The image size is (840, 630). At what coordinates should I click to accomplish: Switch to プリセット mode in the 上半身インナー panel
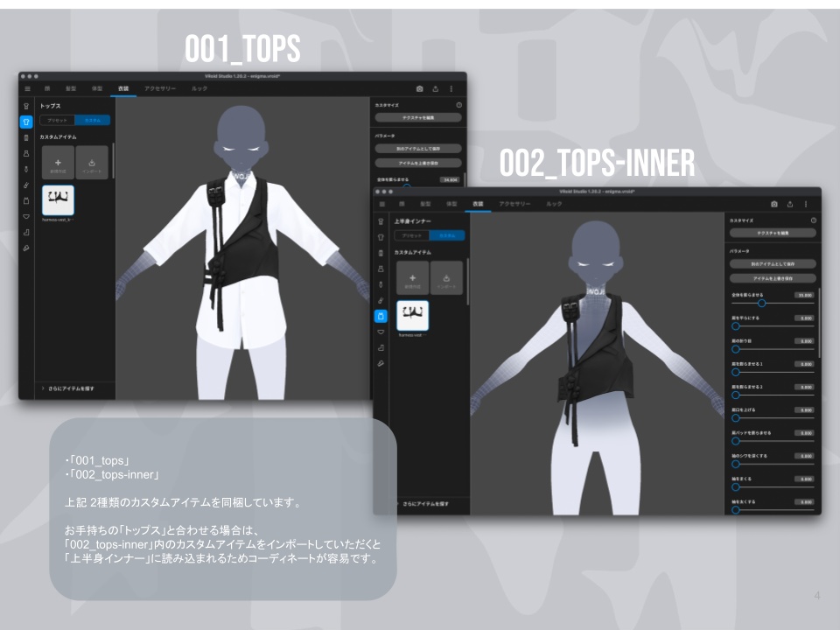point(411,235)
